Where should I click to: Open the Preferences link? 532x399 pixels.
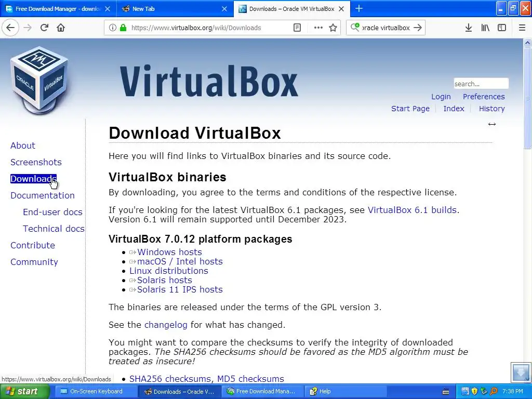pos(484,97)
